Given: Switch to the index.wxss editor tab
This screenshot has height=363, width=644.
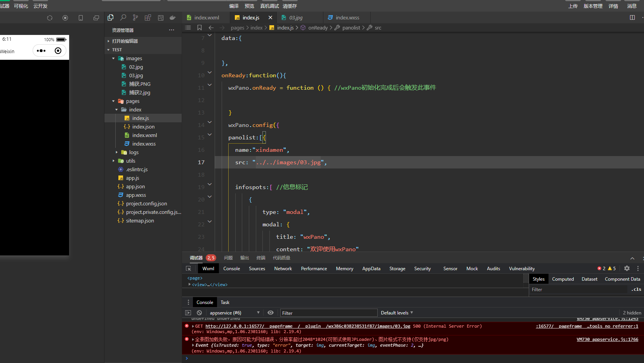Looking at the screenshot, I should [x=347, y=18].
